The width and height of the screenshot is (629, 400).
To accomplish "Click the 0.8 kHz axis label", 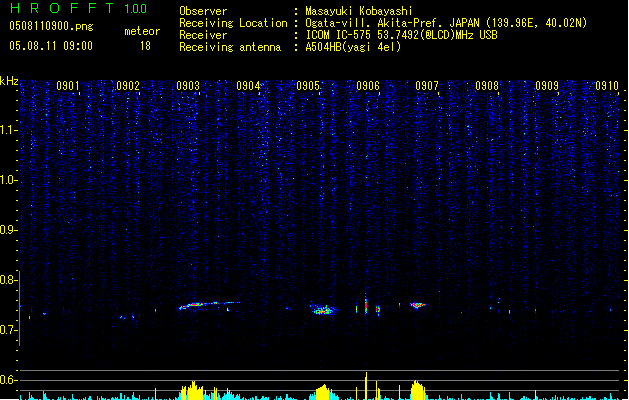I will [x=9, y=280].
